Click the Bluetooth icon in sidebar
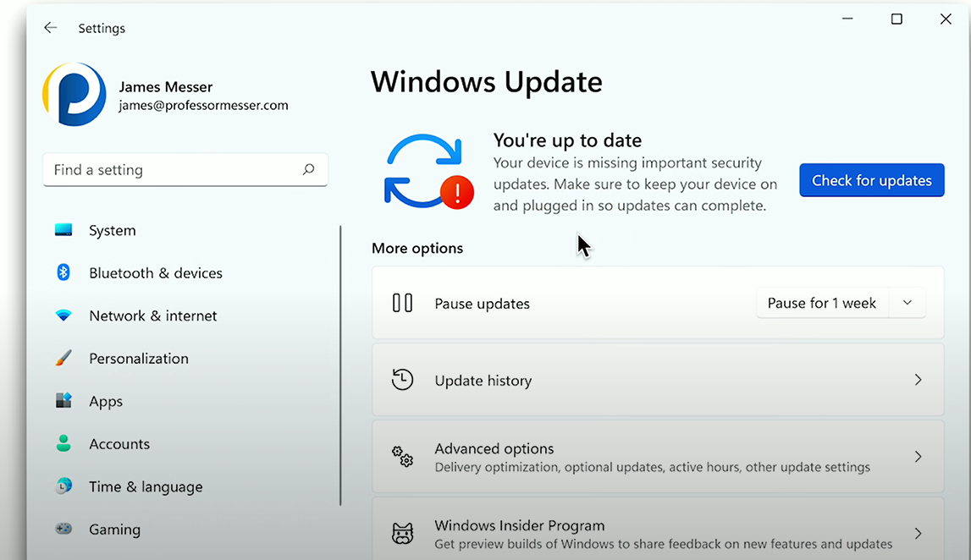 63,272
